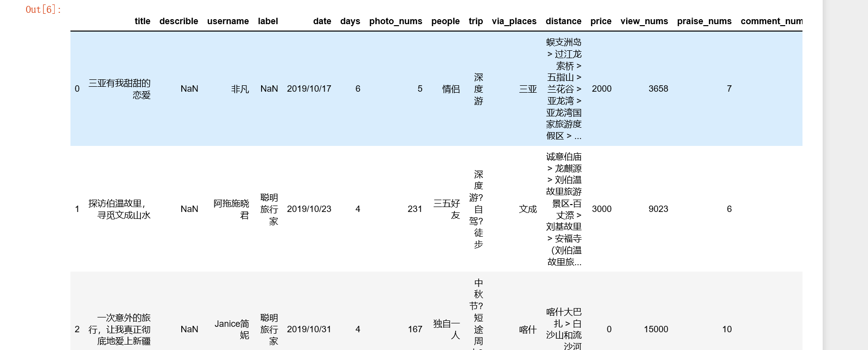
Task: Select the username '阿拖施晓君'
Action: [232, 209]
